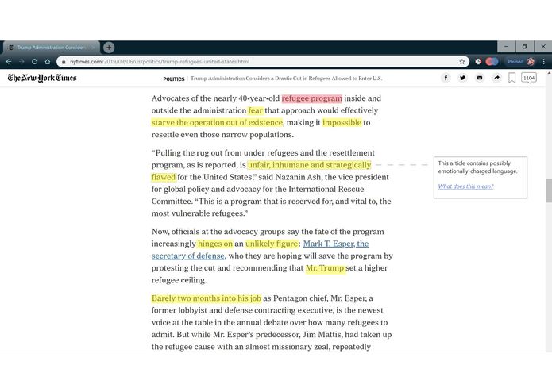Open the red cross extension icon

(478, 62)
